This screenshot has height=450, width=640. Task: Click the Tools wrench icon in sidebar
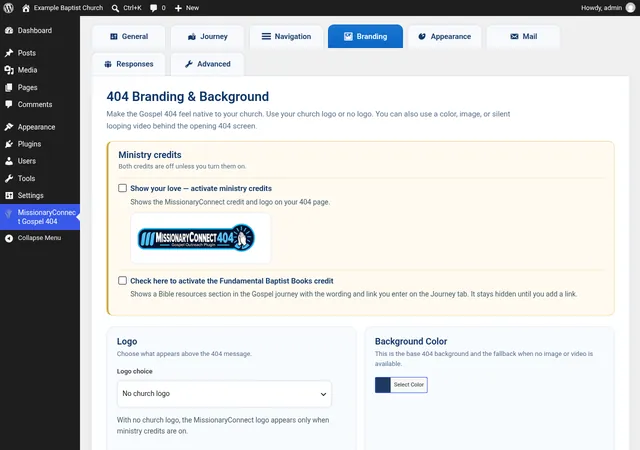[9, 178]
